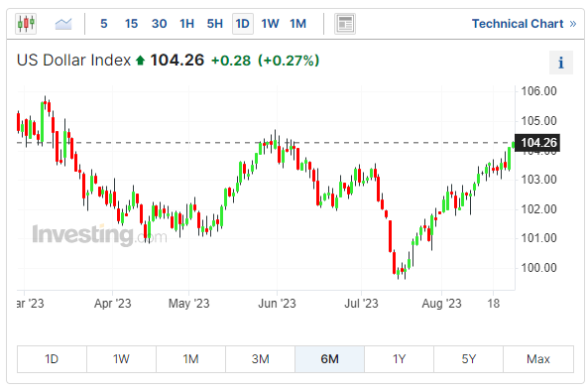Click the 102.00 axis label
588x391 pixels.
pos(538,209)
